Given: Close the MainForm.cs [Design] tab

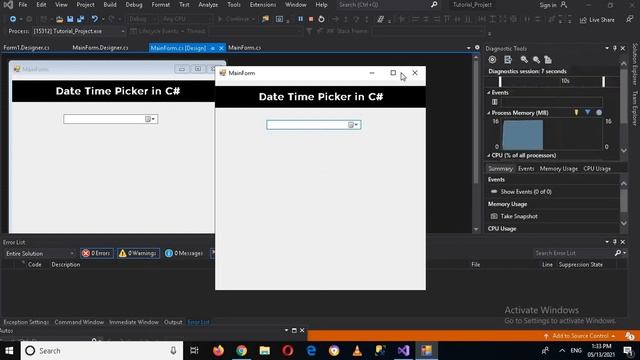Looking at the screenshot, I should pyautogui.click(x=221, y=48).
